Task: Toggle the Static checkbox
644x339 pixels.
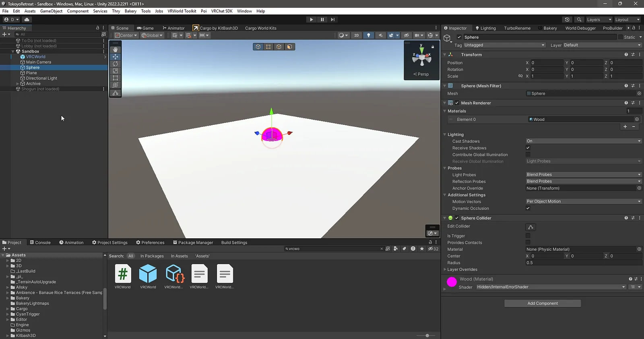Action: 620,37
